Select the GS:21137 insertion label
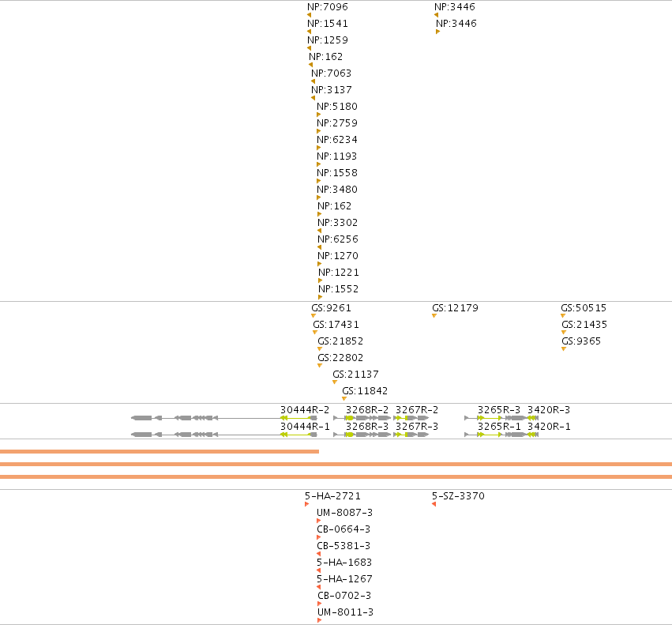 click(x=355, y=375)
